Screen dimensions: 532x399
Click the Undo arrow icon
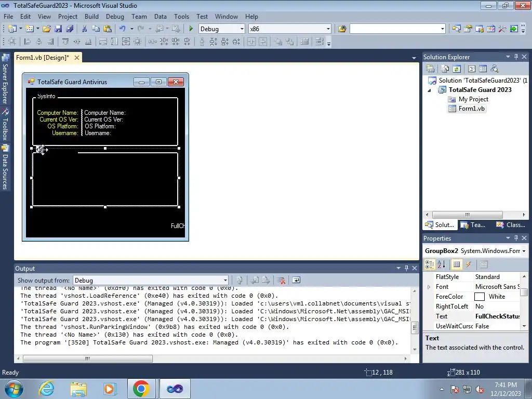(123, 29)
